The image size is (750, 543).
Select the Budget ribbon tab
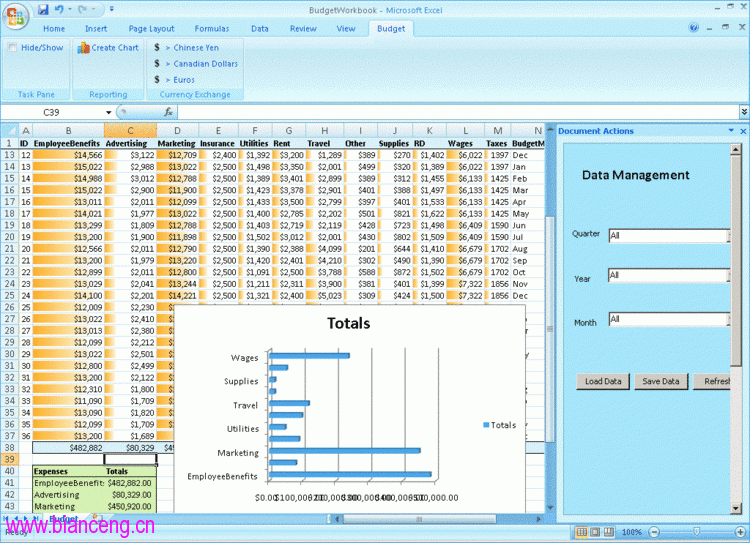391,29
